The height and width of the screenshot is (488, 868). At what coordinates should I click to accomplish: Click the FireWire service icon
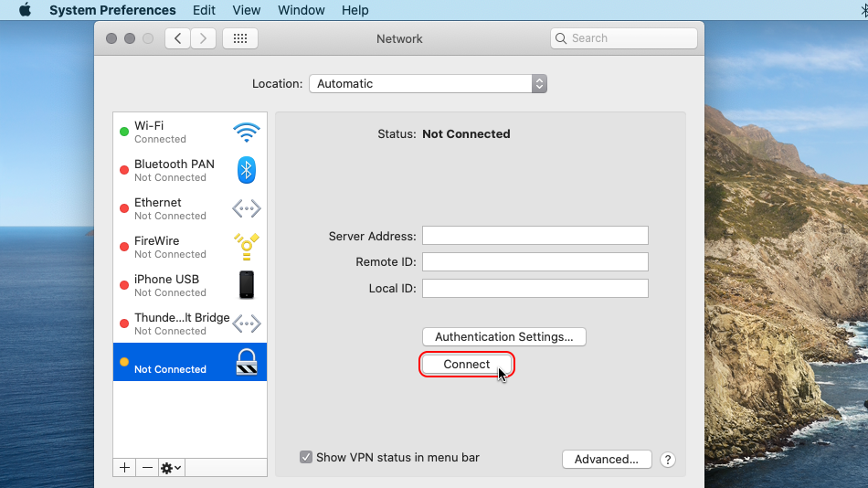pyautogui.click(x=246, y=247)
